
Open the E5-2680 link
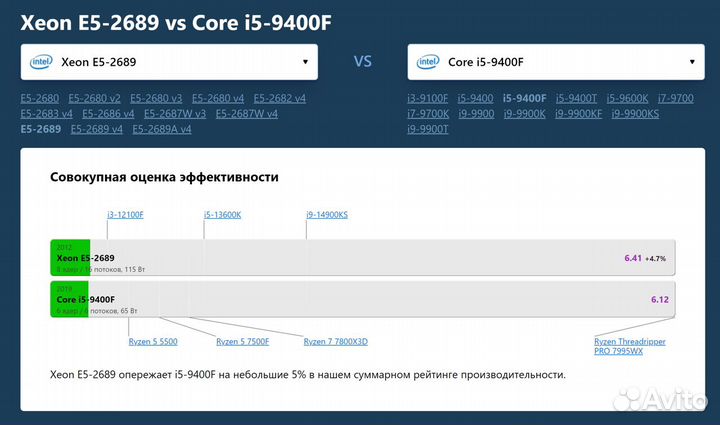(x=39, y=98)
